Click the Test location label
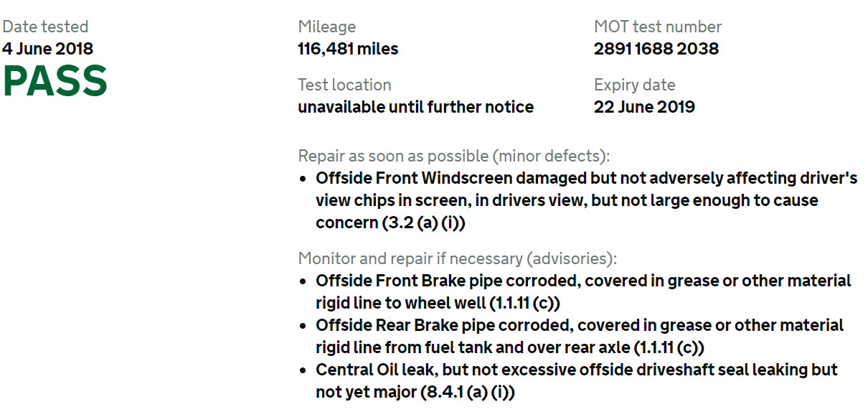 coord(345,85)
